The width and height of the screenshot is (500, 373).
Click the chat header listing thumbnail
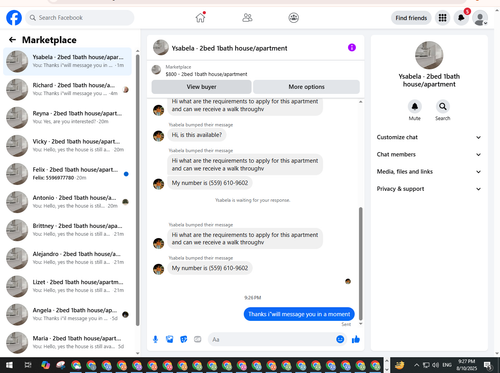point(161,48)
